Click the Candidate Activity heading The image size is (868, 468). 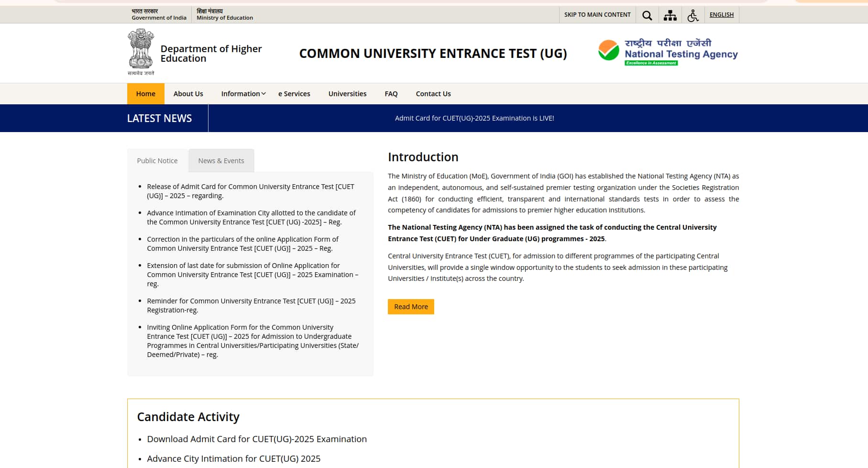(188, 417)
